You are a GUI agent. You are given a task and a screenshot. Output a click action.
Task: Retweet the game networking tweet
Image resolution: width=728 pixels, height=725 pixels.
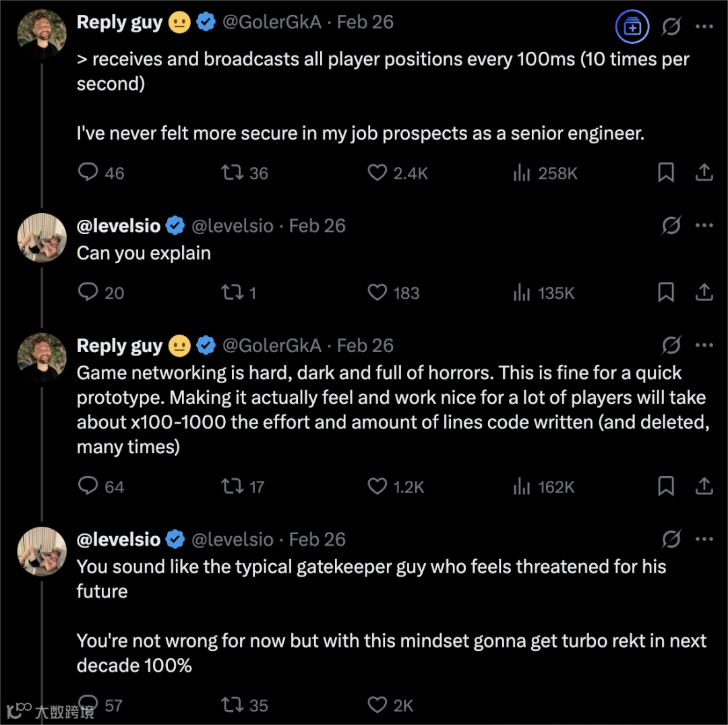click(233, 486)
